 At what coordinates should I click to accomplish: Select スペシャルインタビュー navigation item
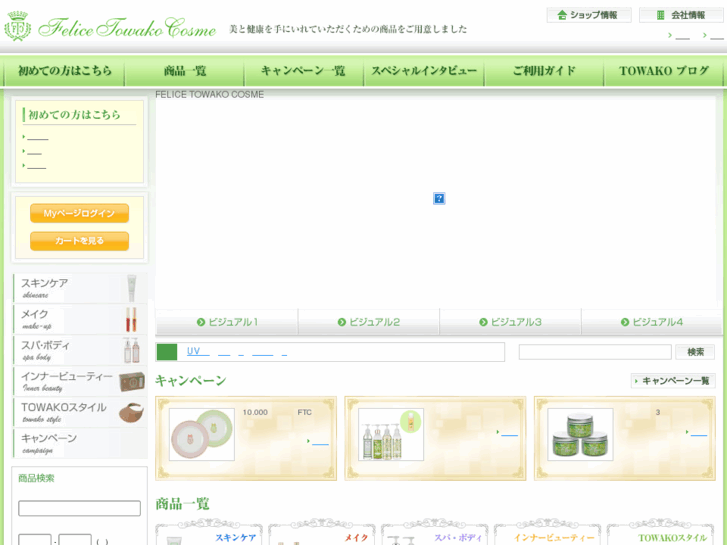pyautogui.click(x=424, y=71)
